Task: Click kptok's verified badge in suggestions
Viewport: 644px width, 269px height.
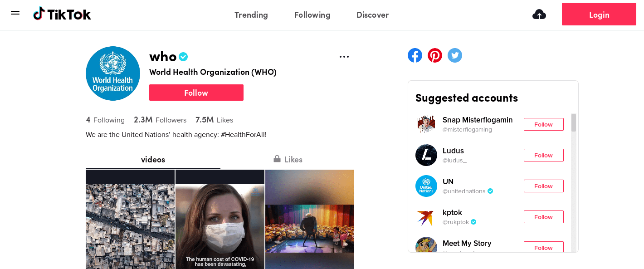Action: click(473, 222)
